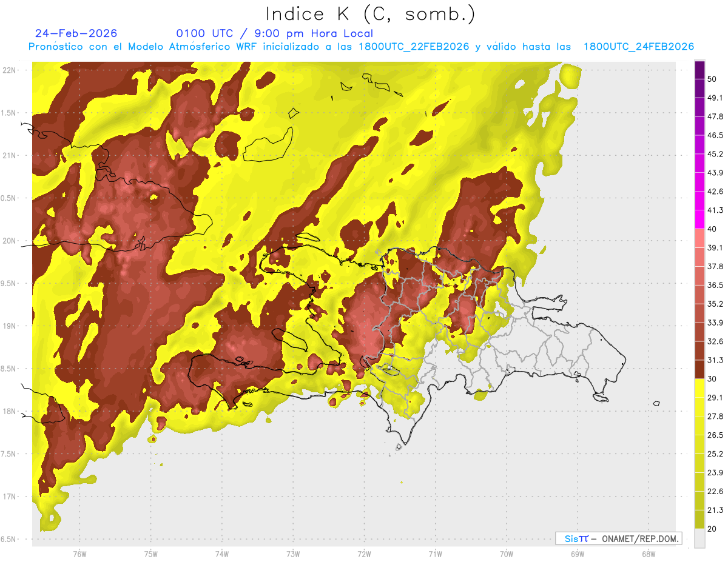Click the '73W' longitude axis label

(x=293, y=554)
